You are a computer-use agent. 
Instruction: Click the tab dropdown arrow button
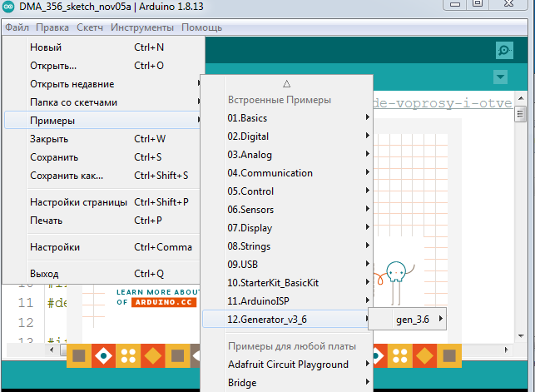coord(500,77)
